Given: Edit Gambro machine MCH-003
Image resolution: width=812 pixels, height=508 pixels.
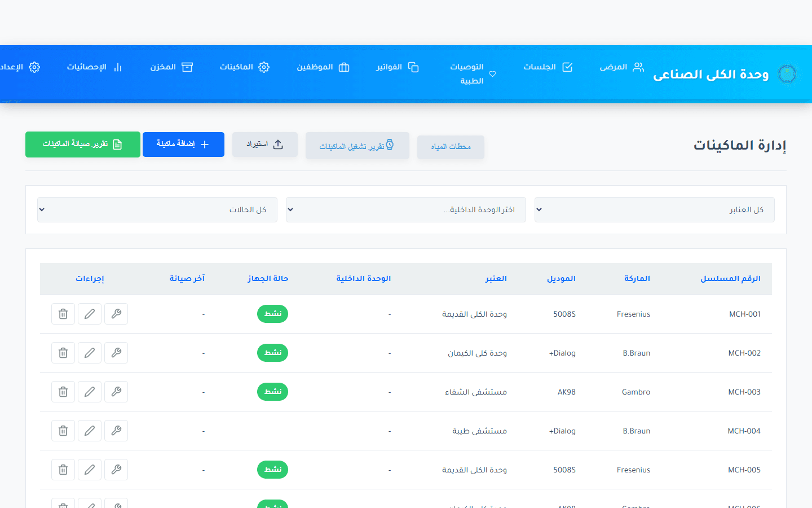Looking at the screenshot, I should click(x=90, y=392).
